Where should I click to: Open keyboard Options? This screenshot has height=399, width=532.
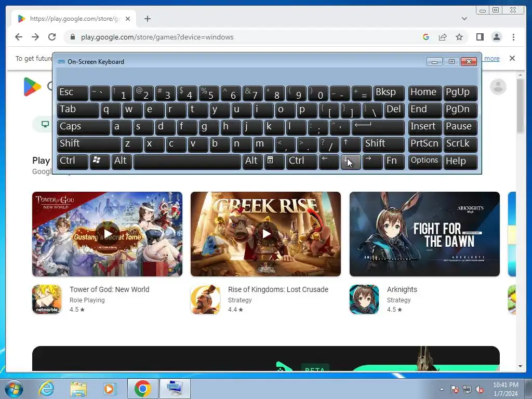click(425, 162)
